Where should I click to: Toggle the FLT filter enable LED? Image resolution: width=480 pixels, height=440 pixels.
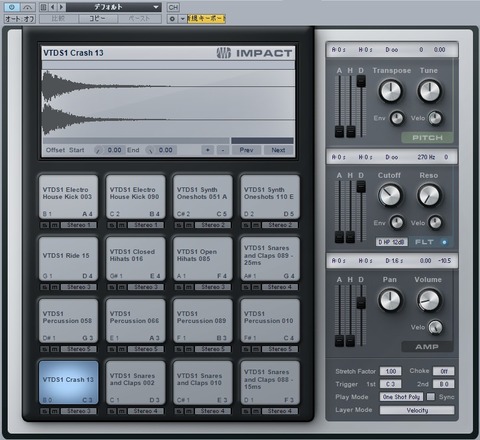tap(444, 242)
